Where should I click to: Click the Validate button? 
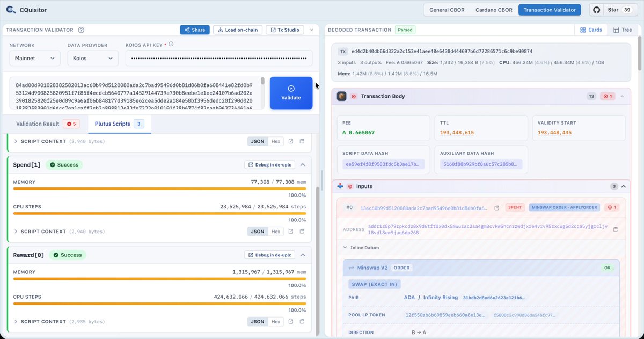[291, 93]
